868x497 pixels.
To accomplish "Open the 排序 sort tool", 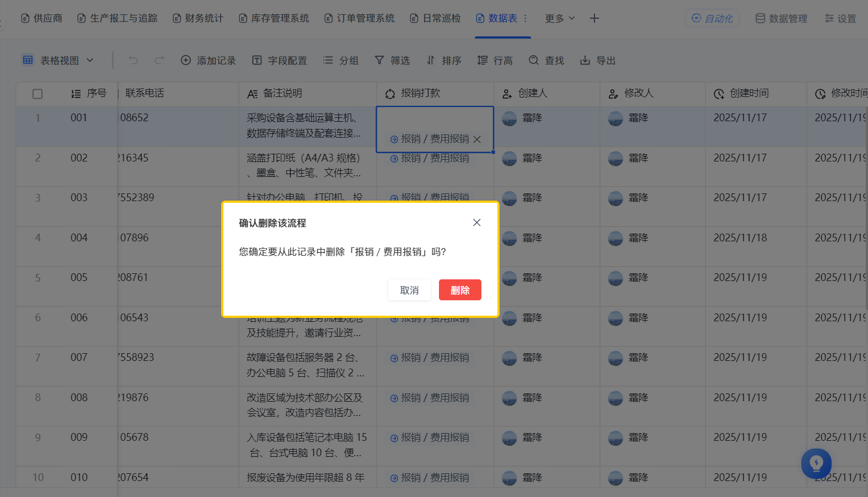I will 444,60.
